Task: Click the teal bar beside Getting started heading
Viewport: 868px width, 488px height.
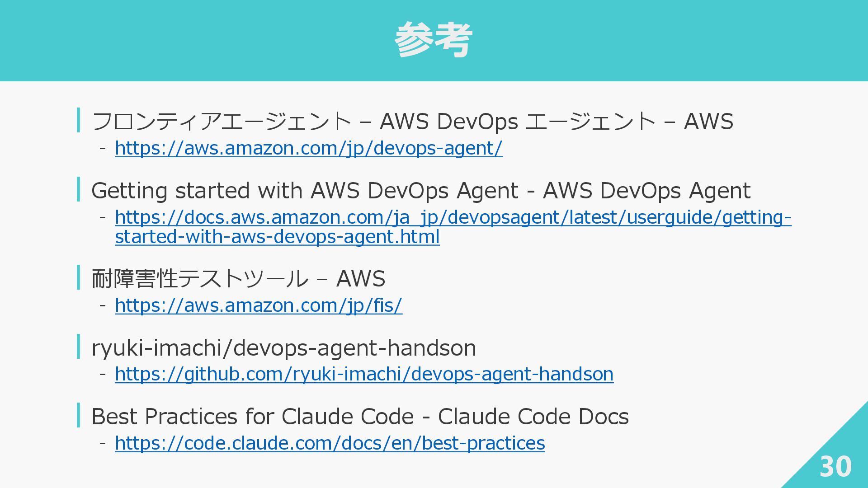Action: click(79, 189)
